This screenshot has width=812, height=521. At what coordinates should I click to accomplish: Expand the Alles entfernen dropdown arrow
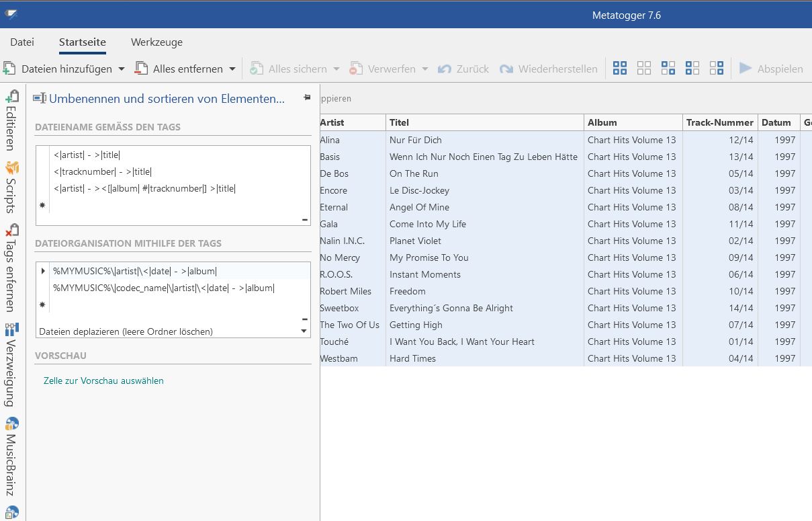(232, 69)
